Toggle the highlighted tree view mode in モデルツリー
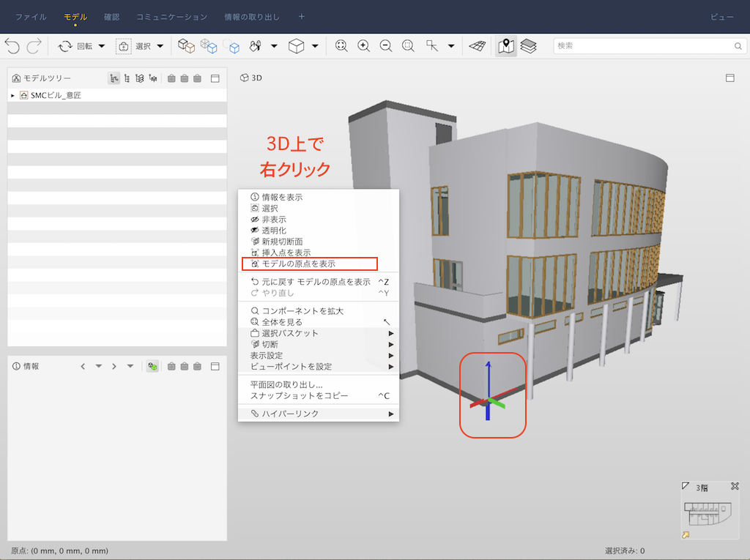750x560 pixels. [x=114, y=78]
